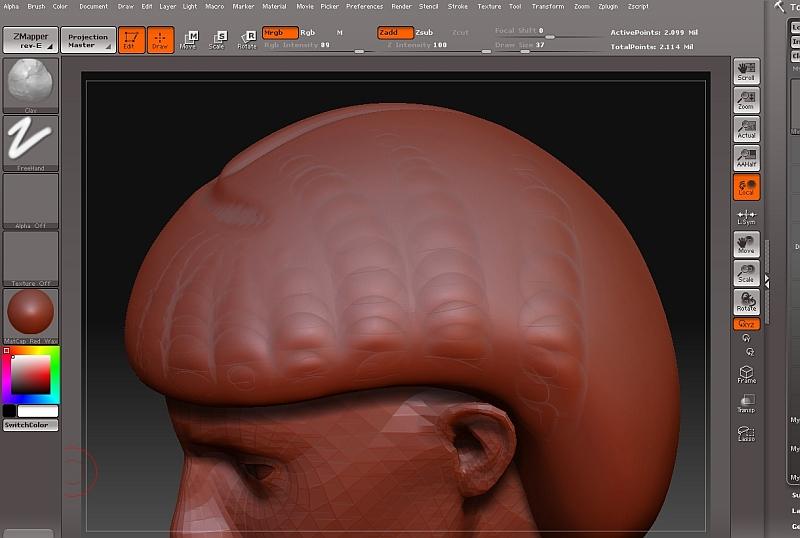This screenshot has height=538, width=800.
Task: Open the MatCap Red Wax material picker
Action: coord(31,316)
